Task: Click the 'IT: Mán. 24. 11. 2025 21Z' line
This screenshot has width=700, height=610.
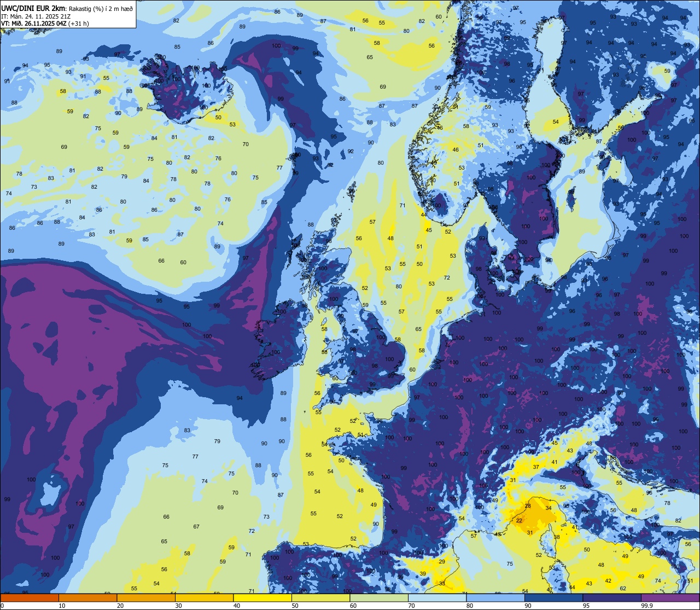Action: 36,16
